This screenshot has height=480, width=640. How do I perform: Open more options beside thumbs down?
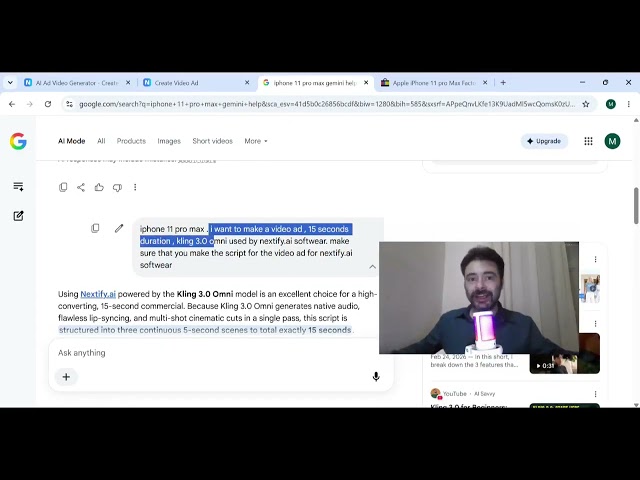135,187
